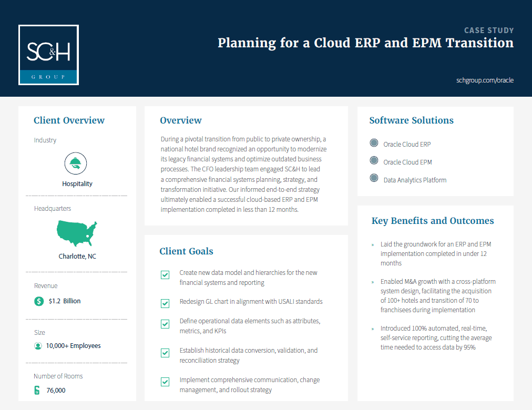Click the SC&H Group logo

coord(48,55)
